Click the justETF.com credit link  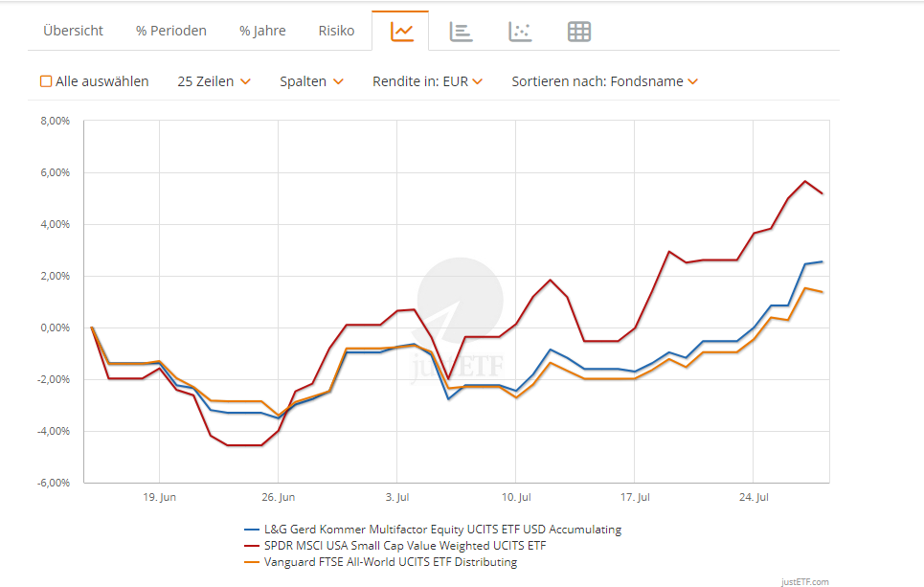[x=804, y=581]
